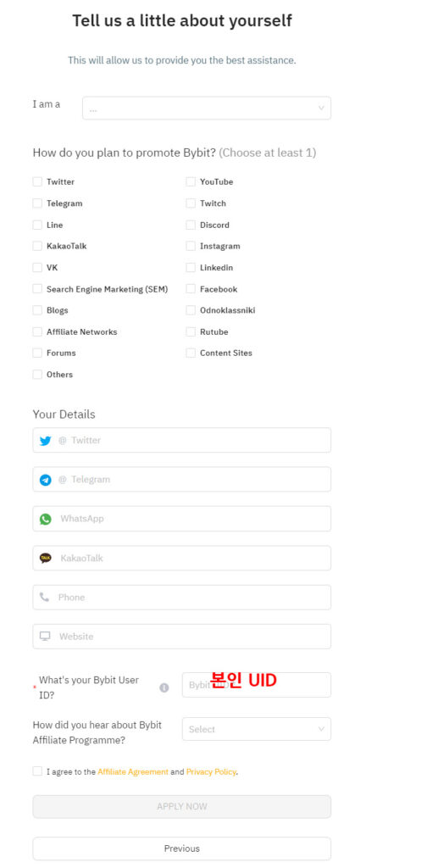Click the APPLY NOW button
The width and height of the screenshot is (427, 868).
tap(182, 807)
